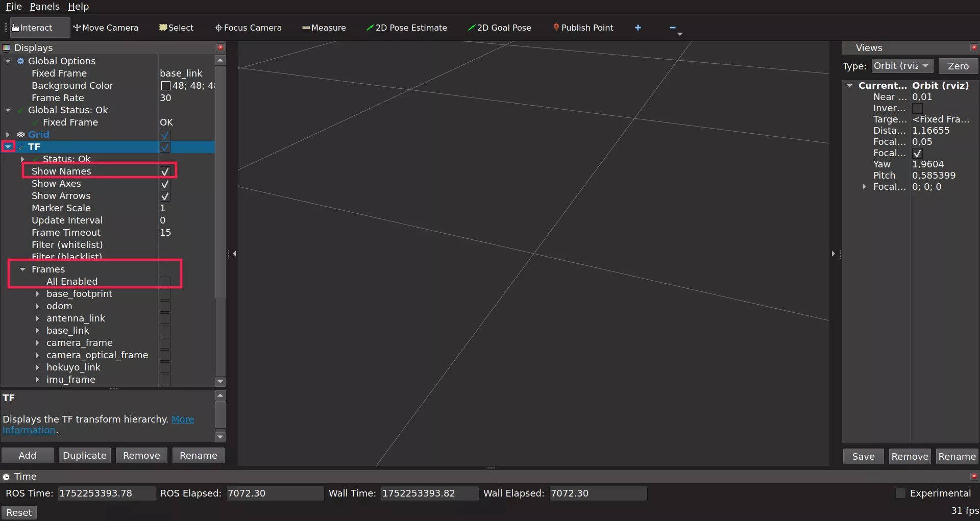This screenshot has height=521, width=980.
Task: Activate the Focus Camera tool
Action: coord(248,28)
